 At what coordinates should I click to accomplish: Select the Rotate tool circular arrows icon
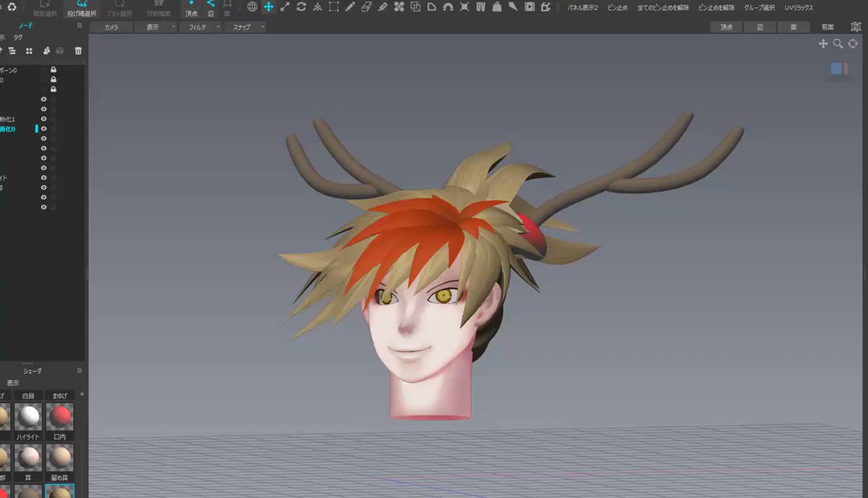point(301,7)
